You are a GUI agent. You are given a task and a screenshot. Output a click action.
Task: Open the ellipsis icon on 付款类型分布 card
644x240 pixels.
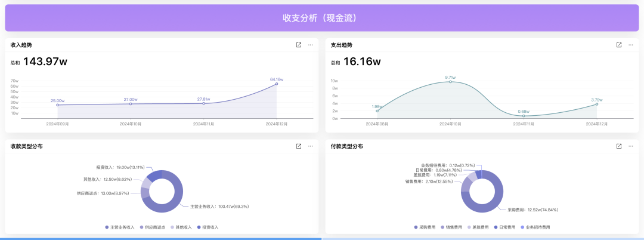point(631,146)
